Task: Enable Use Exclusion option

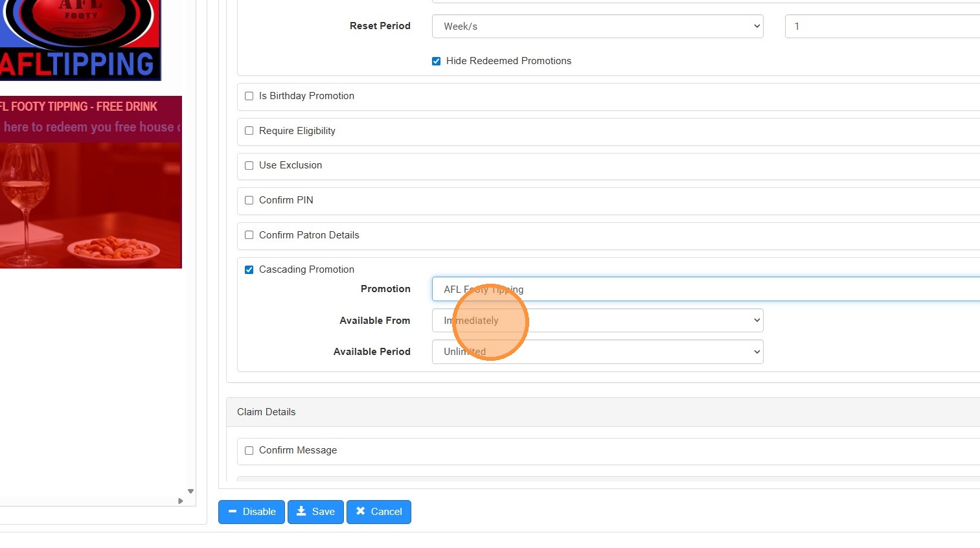Action: click(249, 165)
